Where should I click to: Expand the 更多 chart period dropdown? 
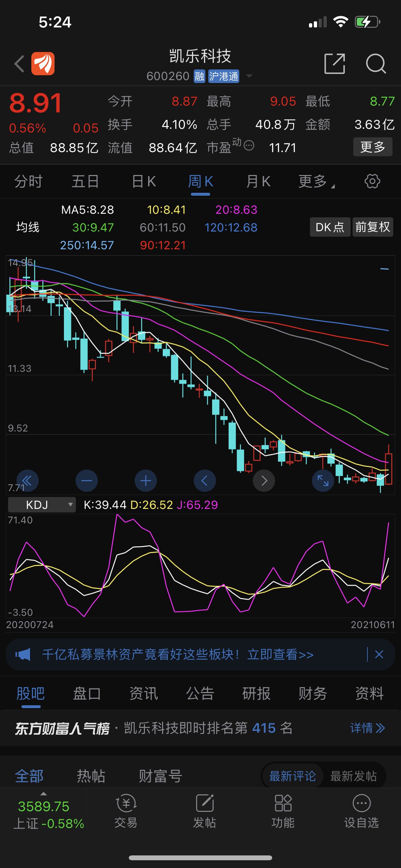pyautogui.click(x=316, y=181)
